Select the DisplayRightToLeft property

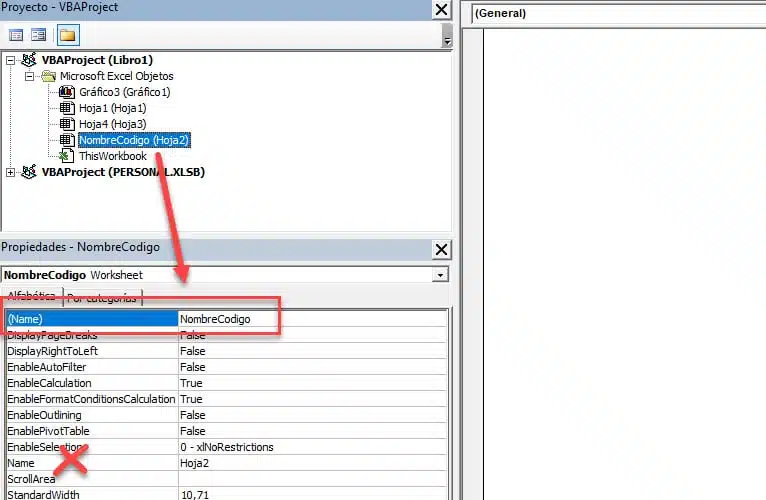pyautogui.click(x=92, y=351)
